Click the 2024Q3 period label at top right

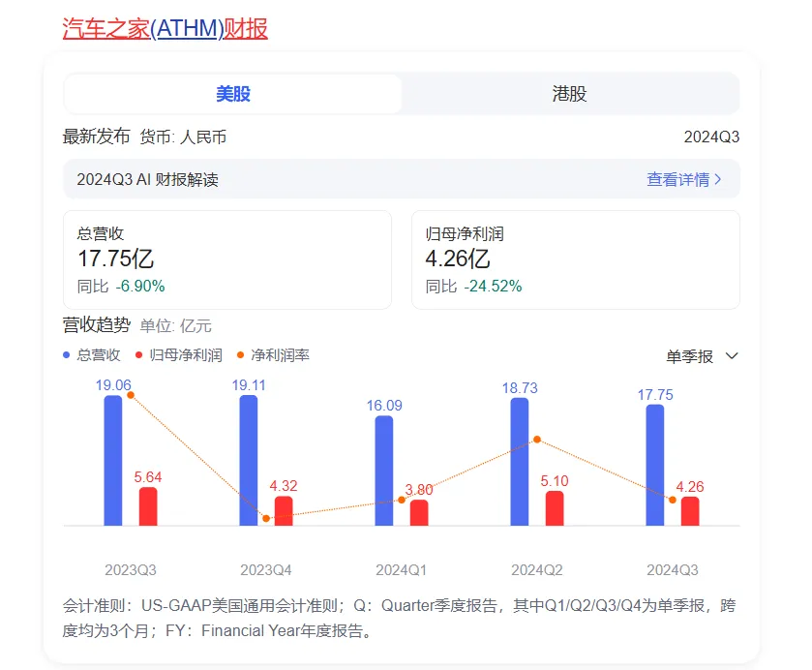point(711,137)
